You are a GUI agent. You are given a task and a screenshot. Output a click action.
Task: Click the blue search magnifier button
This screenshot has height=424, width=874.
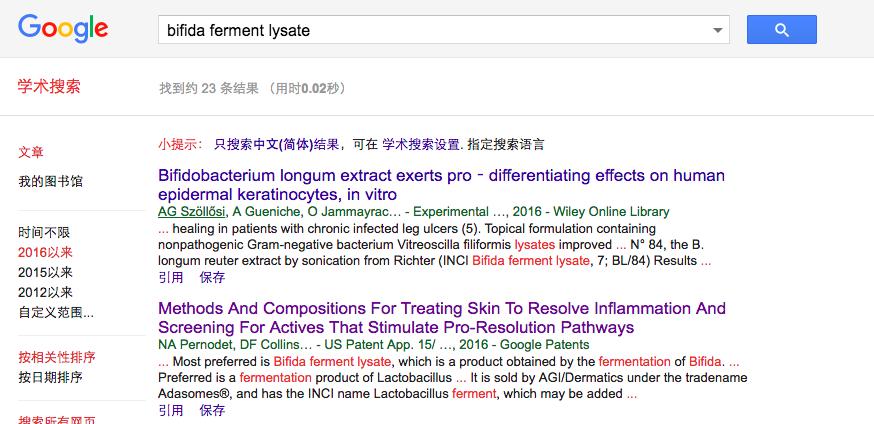click(x=781, y=30)
